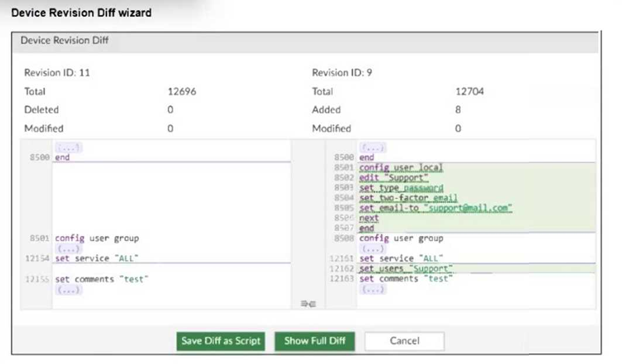The height and width of the screenshot is (364, 622).
Task: Expand the top (...) block in Revision 9 pane
Action: point(373,147)
